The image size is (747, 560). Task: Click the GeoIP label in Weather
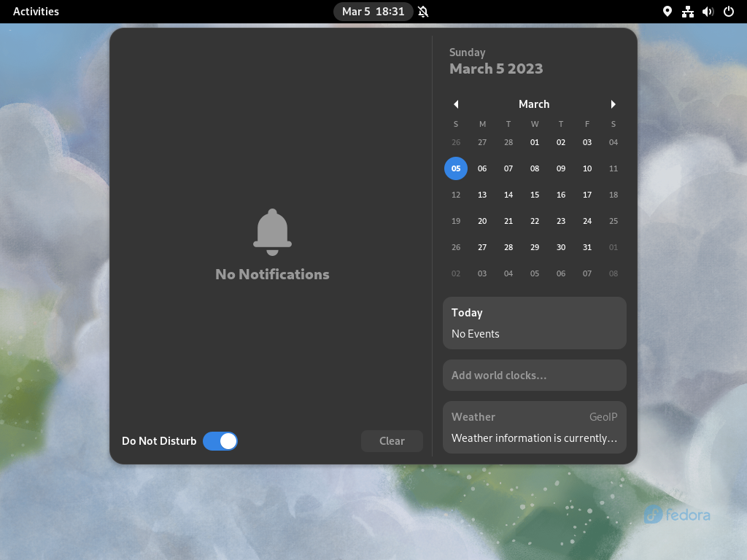tap(603, 416)
